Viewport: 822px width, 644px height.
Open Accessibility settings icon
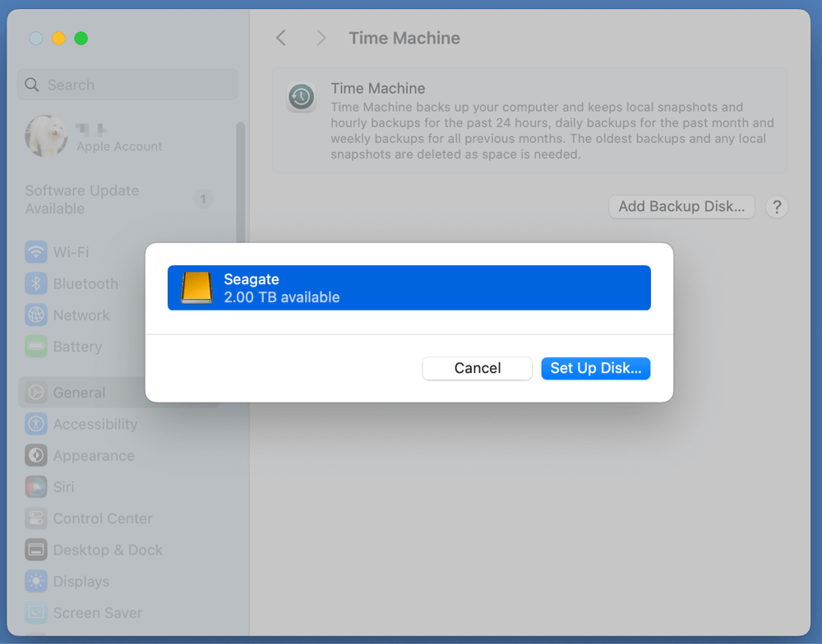click(36, 425)
